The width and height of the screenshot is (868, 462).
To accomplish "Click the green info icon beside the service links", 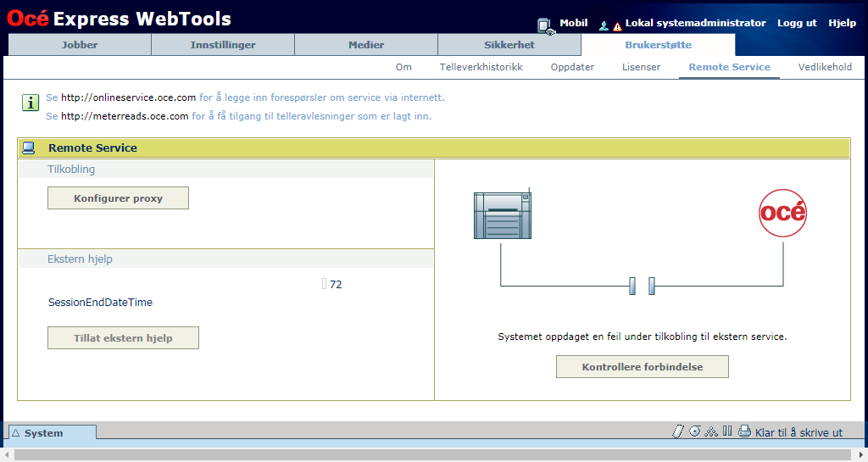I will click(x=31, y=103).
